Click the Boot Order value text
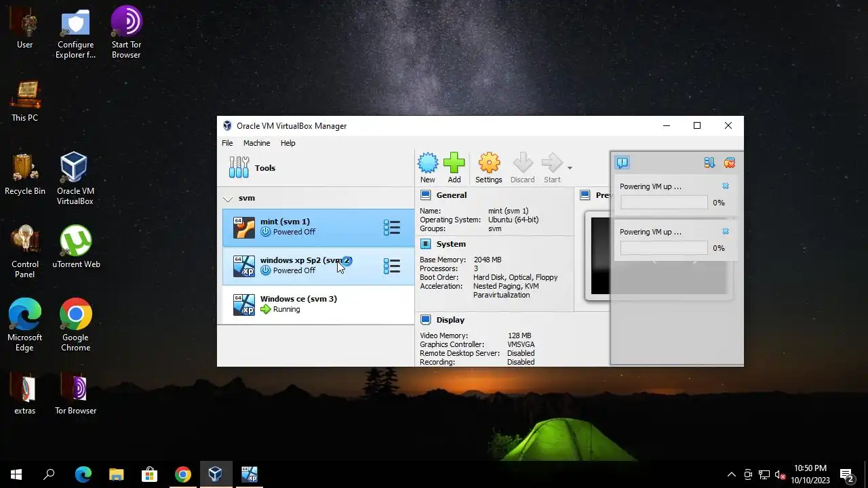Image resolution: width=868 pixels, height=488 pixels. pyautogui.click(x=515, y=278)
